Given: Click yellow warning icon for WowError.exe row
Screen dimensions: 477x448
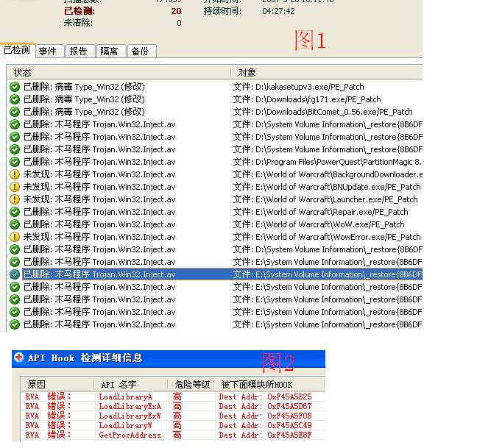Looking at the screenshot, I should 15,237.
